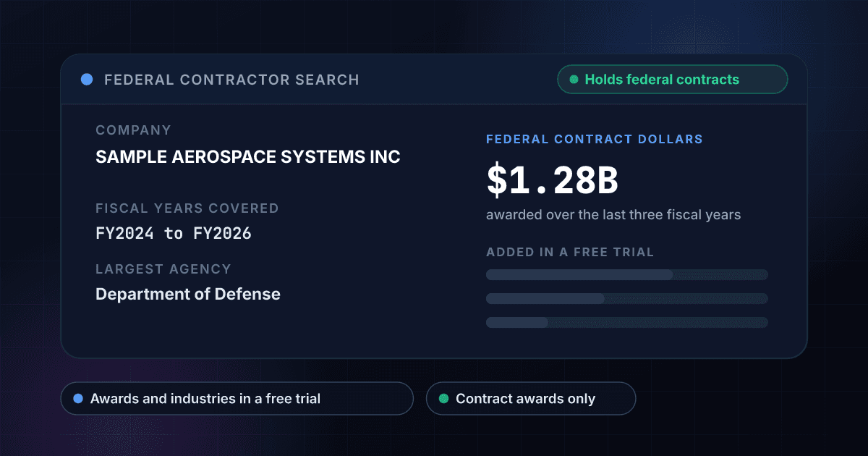This screenshot has height=456, width=868.
Task: Click the Federal Contractor Search heading
Action: coord(231,80)
